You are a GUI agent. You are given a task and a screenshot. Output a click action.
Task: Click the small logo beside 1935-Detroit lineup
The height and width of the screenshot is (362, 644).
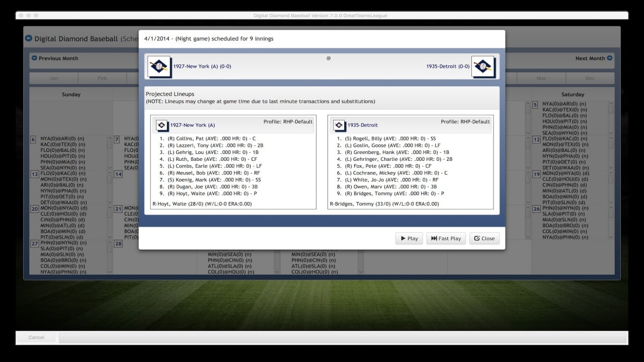(339, 125)
